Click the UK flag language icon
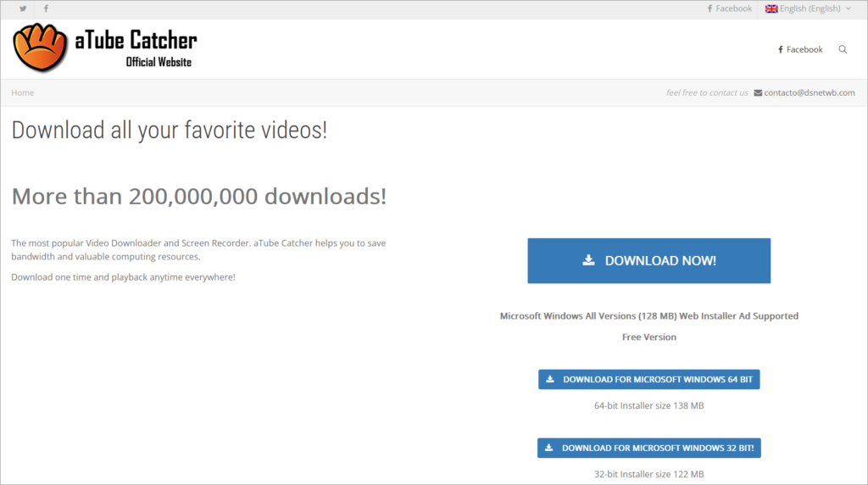The height and width of the screenshot is (485, 868). [771, 8]
